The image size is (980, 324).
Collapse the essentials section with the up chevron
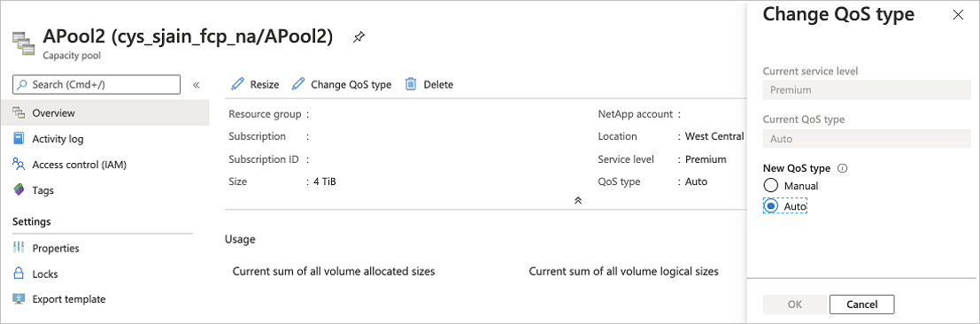[578, 200]
